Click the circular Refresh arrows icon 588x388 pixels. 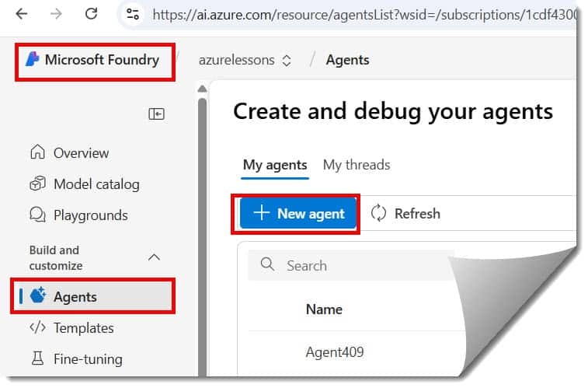[x=378, y=213]
